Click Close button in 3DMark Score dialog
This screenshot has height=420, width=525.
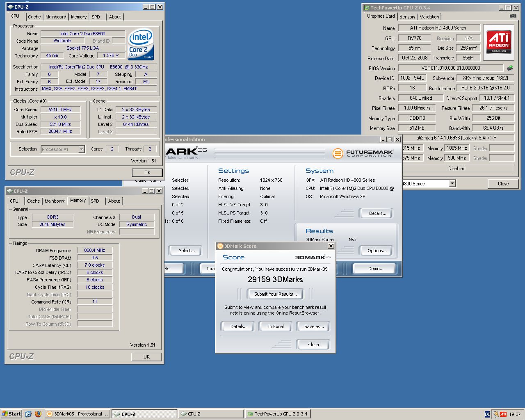point(313,345)
